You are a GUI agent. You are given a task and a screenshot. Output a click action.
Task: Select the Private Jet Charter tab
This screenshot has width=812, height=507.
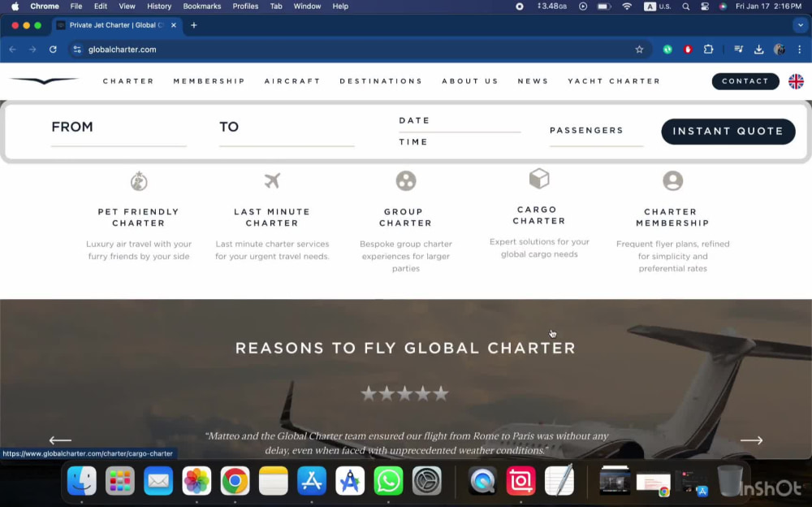point(116,25)
